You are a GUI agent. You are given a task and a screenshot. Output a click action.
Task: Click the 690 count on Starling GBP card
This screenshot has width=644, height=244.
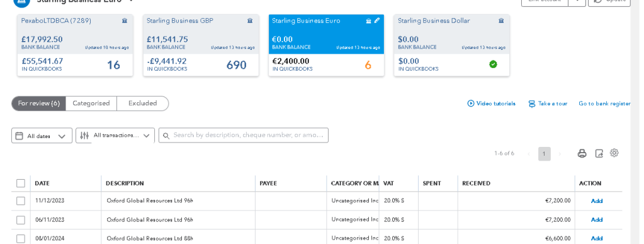tap(236, 65)
